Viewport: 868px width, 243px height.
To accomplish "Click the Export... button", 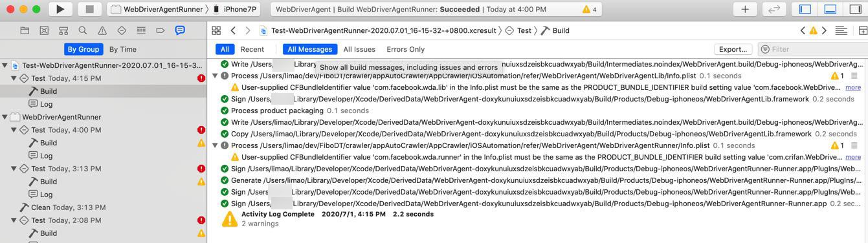I will 733,49.
